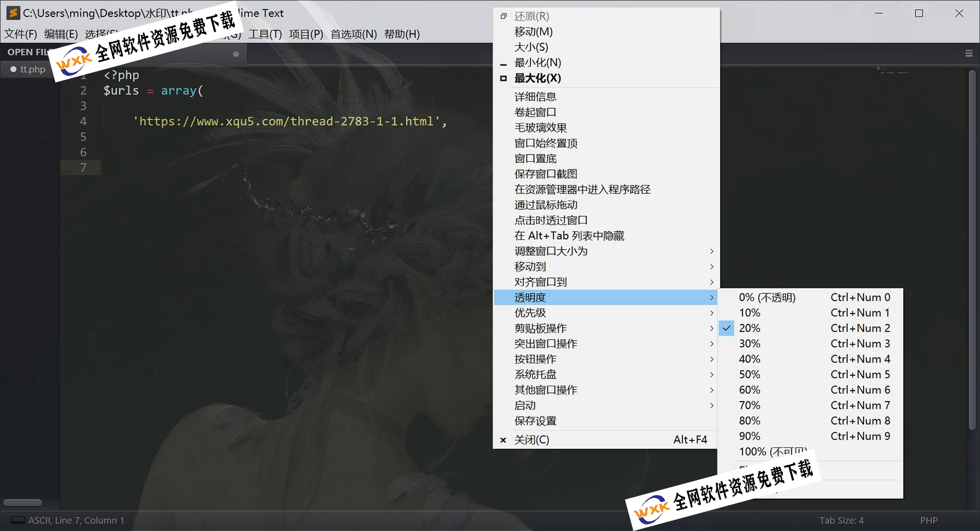Click the panel switcher icon in status bar
Image resolution: width=980 pixels, height=531 pixels.
pos(17,520)
